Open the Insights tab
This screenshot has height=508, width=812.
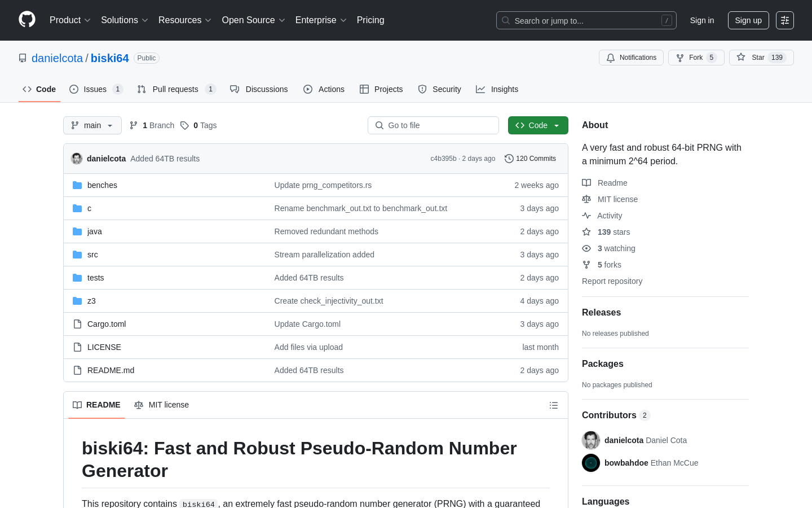click(x=497, y=89)
